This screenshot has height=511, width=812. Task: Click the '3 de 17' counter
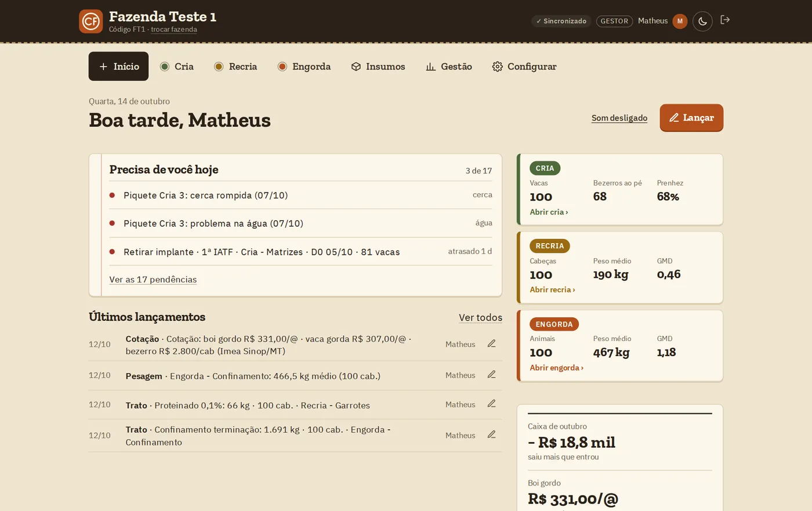(x=478, y=171)
